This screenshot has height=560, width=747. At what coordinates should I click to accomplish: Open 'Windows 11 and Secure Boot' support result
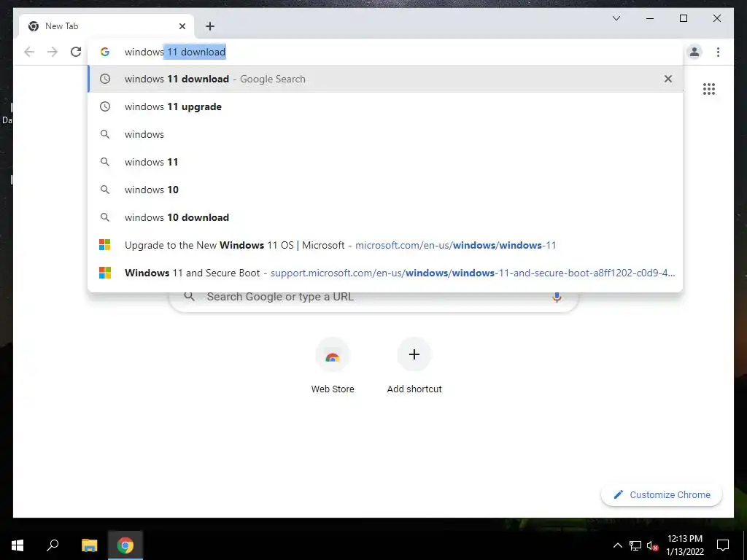tap(385, 273)
